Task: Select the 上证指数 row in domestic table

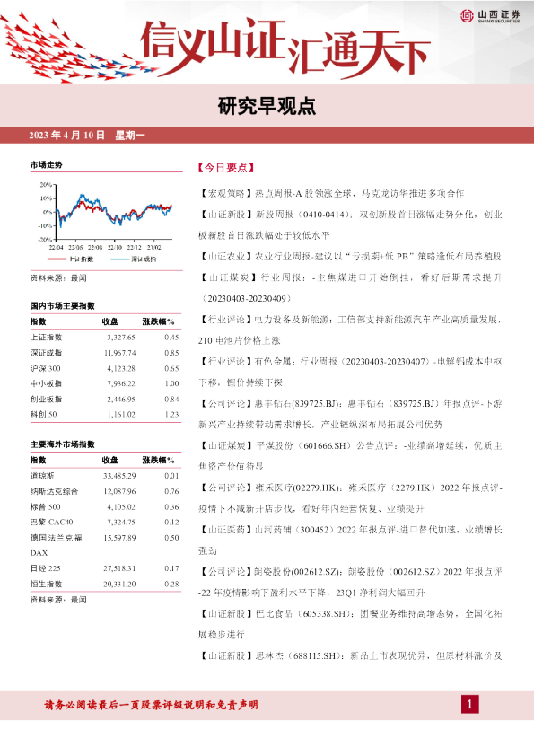Action: tap(105, 338)
